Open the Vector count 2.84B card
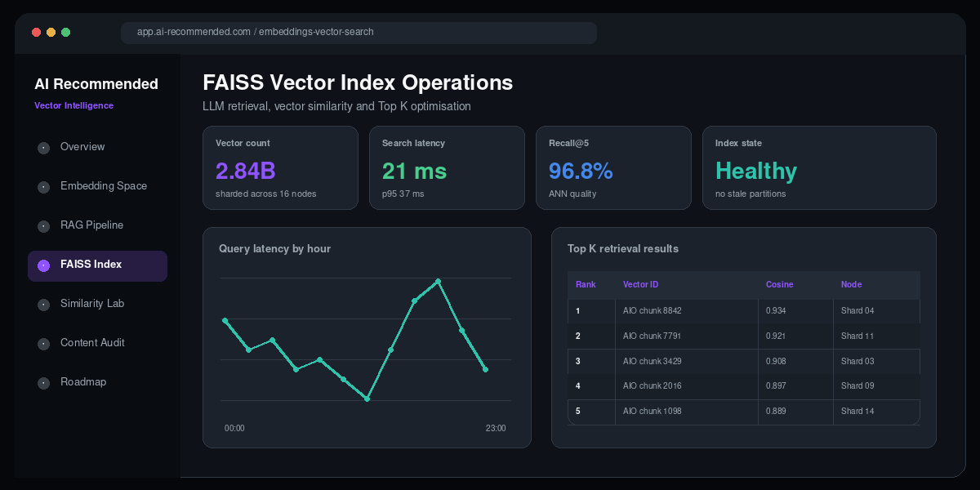 280,167
